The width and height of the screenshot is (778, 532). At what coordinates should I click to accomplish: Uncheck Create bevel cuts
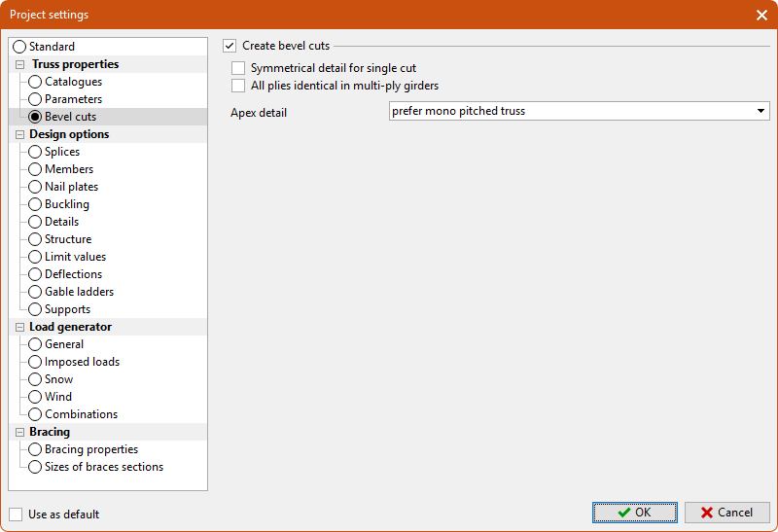click(x=230, y=46)
